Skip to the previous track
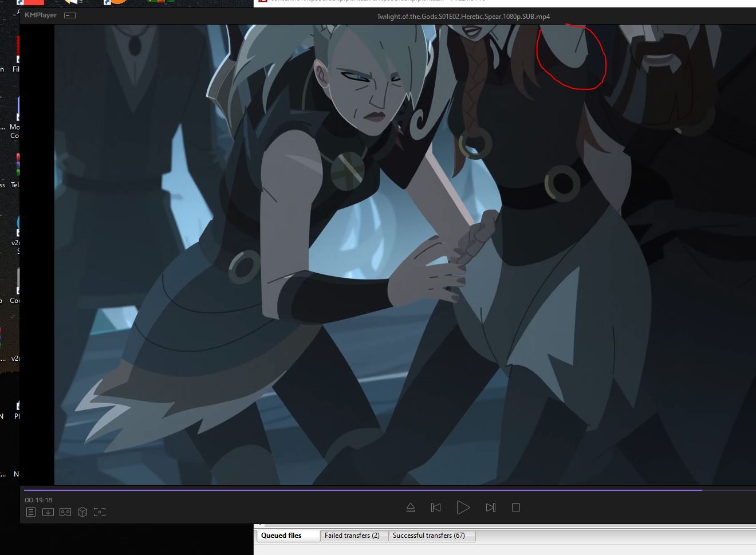Screen dimensions: 756x555 point(436,507)
